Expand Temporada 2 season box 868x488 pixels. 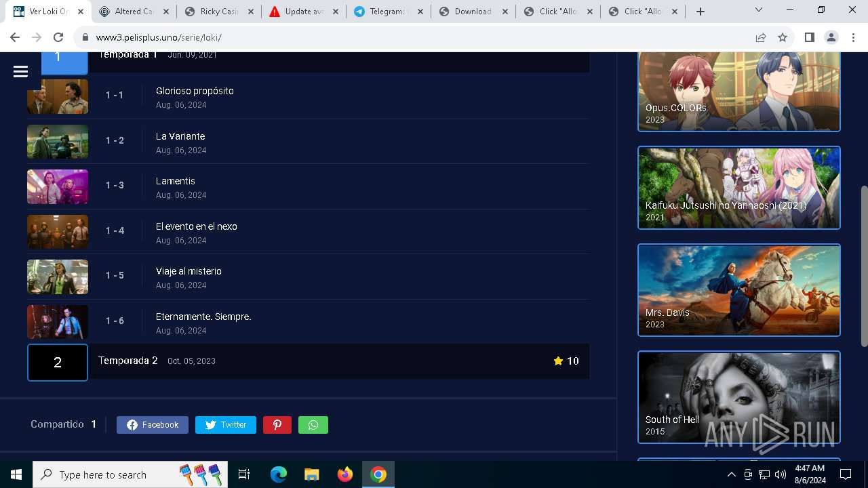[58, 363]
